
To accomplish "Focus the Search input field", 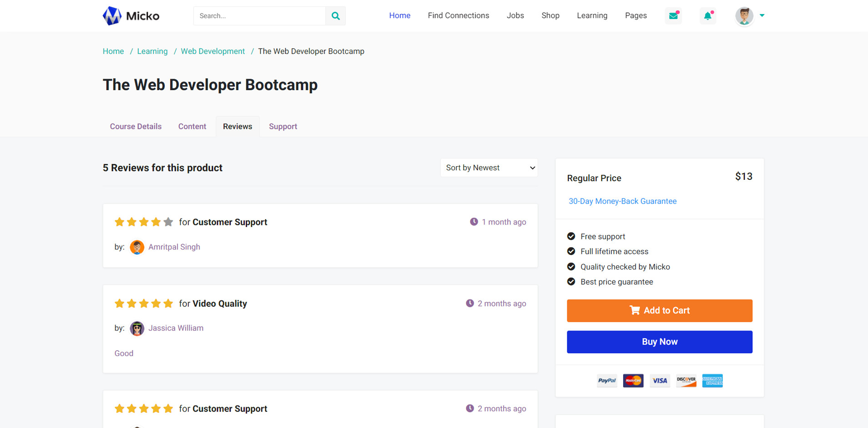I will [x=259, y=16].
